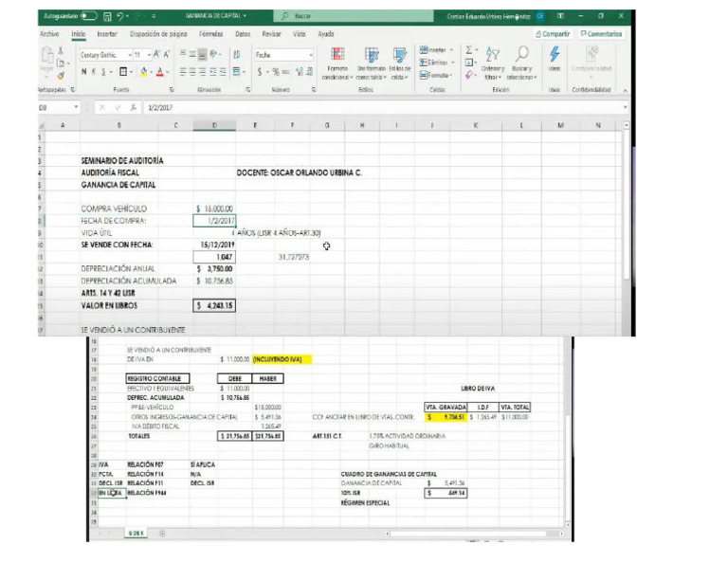
Task: Click the percent style icon
Action: point(276,71)
